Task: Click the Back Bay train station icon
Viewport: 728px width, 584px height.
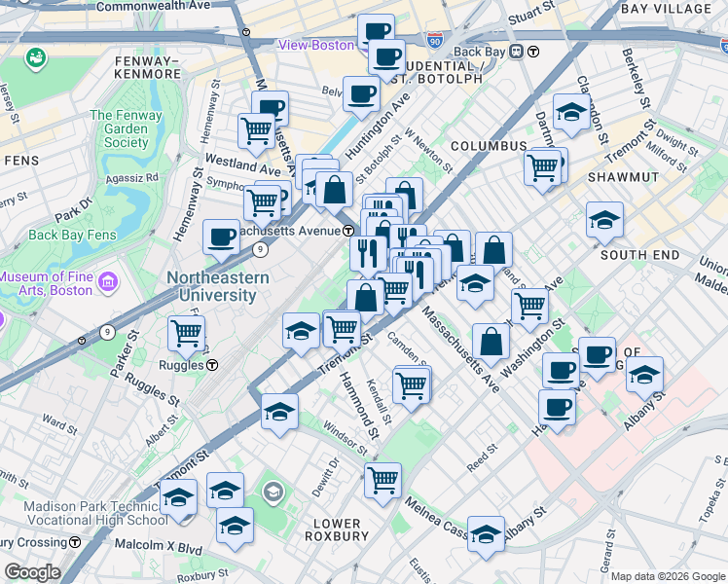Action: tap(516, 52)
